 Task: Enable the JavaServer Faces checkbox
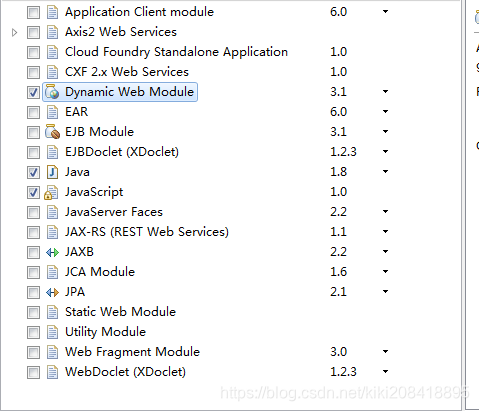coord(33,212)
